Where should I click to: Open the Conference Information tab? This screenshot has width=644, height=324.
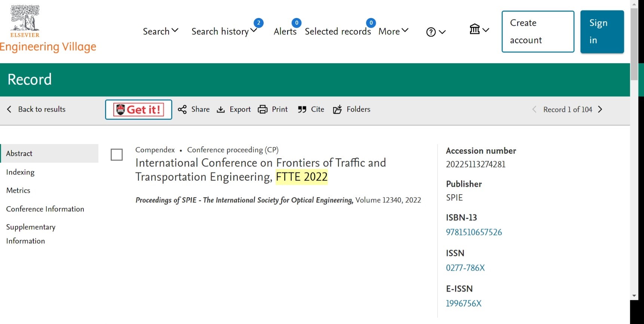pyautogui.click(x=45, y=209)
